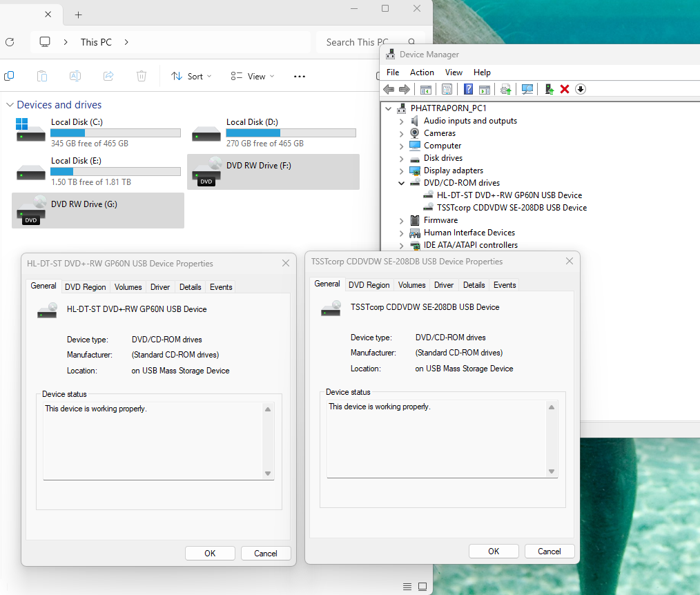Expand Audio inputs and outputs node
The height and width of the screenshot is (595, 700).
click(x=401, y=121)
